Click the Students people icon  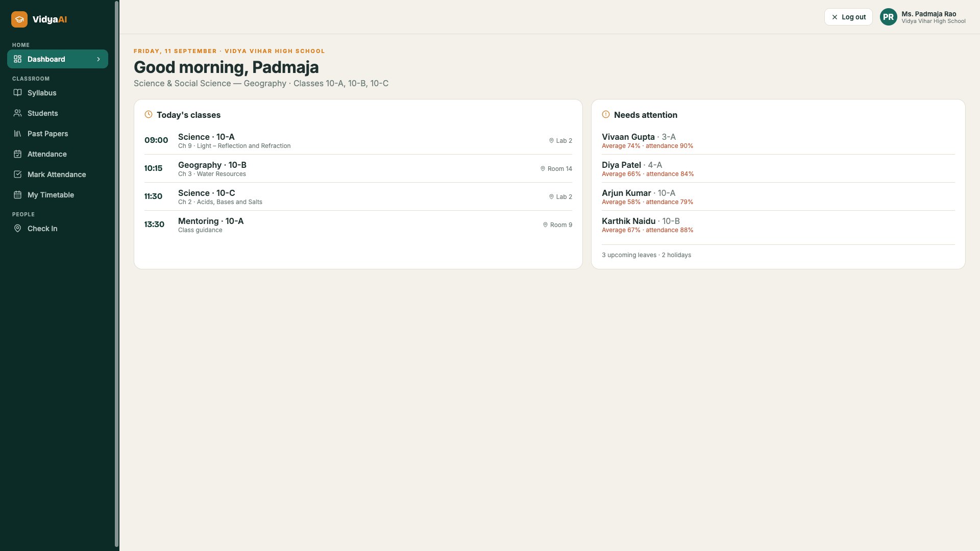pyautogui.click(x=17, y=113)
